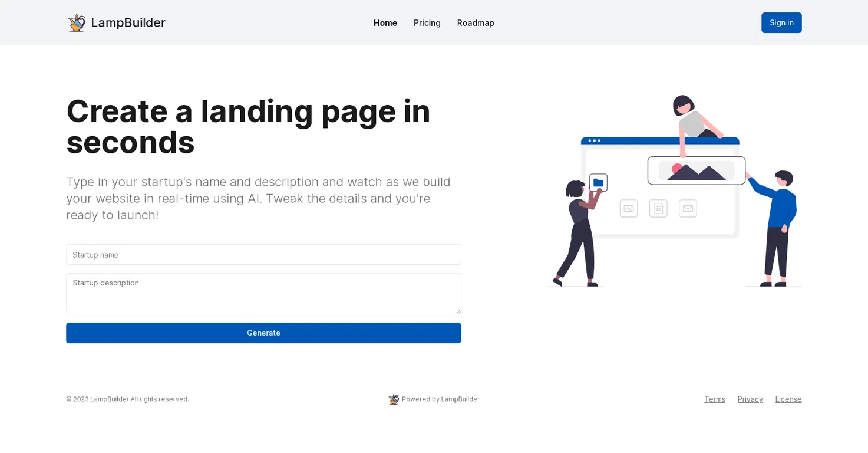Image resolution: width=868 pixels, height=453 pixels.
Task: Open the Roadmap nav link
Action: click(x=476, y=22)
